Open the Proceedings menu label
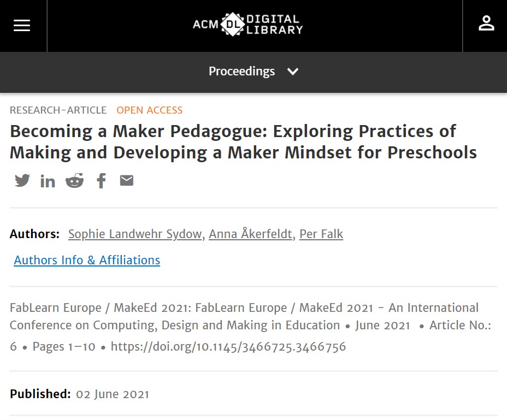The width and height of the screenshot is (507, 420). tap(241, 72)
